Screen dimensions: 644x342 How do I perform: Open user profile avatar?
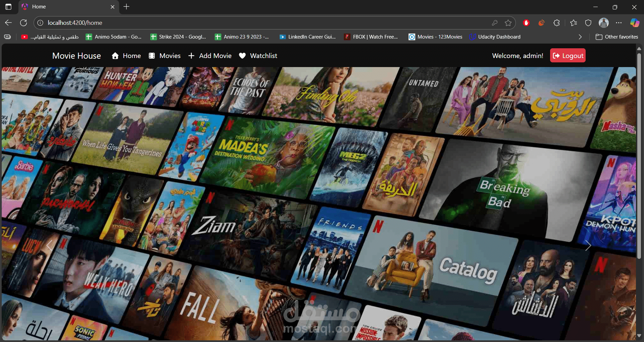coord(604,23)
